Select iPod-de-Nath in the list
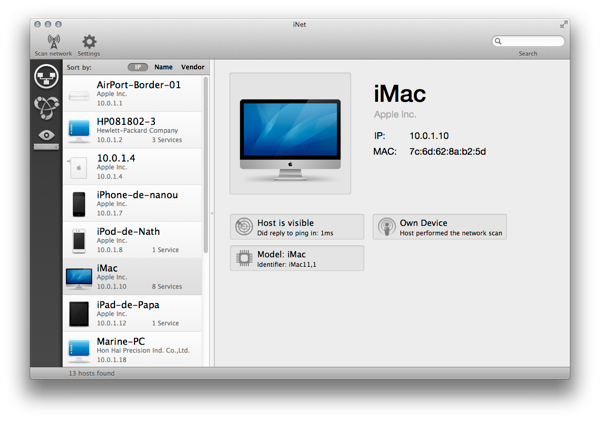The image size is (600, 421). click(x=134, y=239)
